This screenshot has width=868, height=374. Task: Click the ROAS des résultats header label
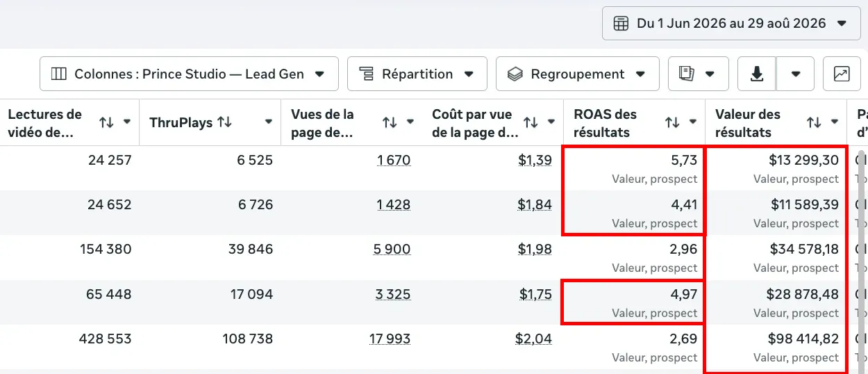pyautogui.click(x=605, y=123)
